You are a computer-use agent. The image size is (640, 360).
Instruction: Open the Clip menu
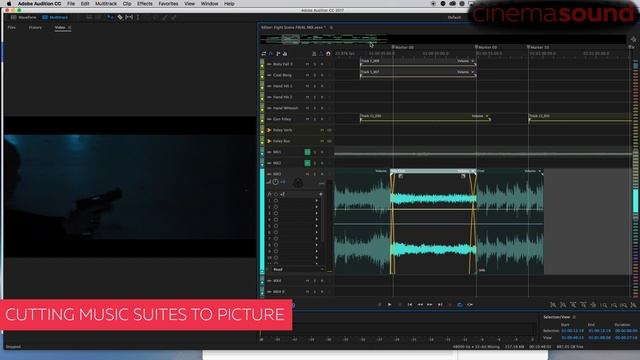coord(127,4)
